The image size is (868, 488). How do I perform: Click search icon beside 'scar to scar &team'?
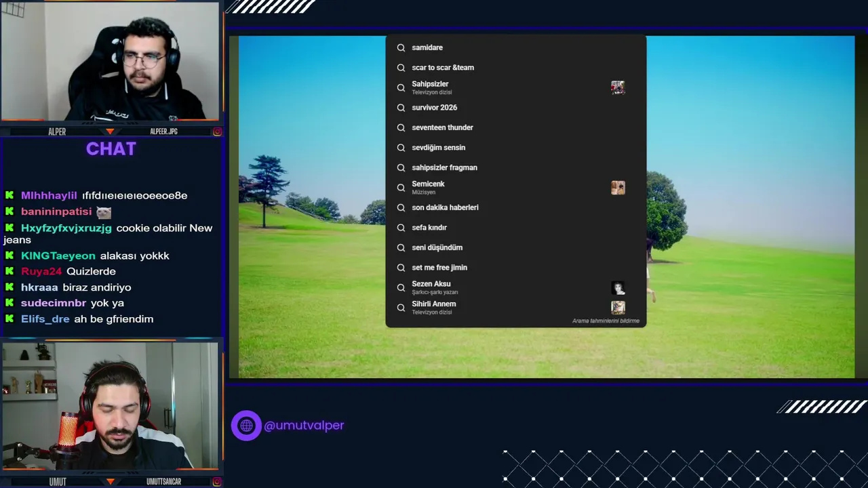point(401,68)
